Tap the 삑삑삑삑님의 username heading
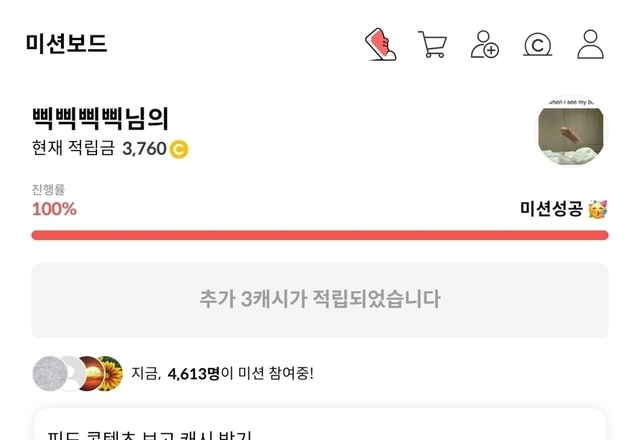 [x=100, y=118]
